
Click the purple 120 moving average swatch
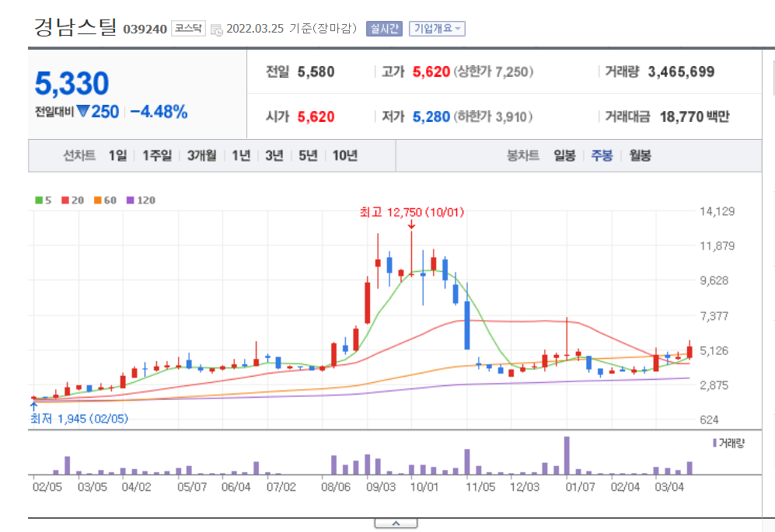pyautogui.click(x=131, y=200)
